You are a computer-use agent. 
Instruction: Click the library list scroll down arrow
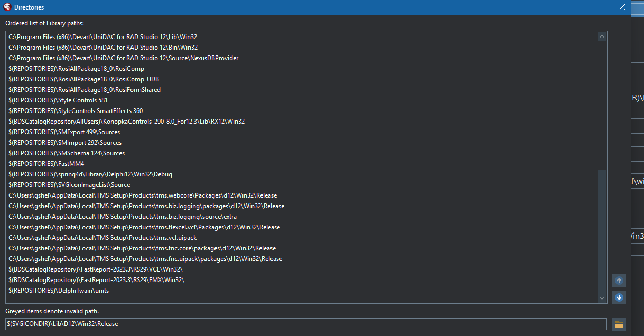(602, 298)
